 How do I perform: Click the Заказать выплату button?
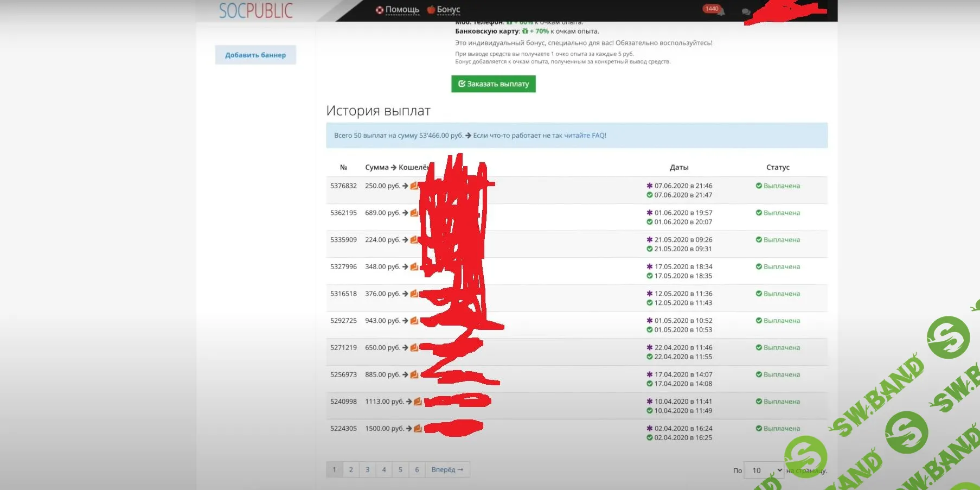point(492,84)
